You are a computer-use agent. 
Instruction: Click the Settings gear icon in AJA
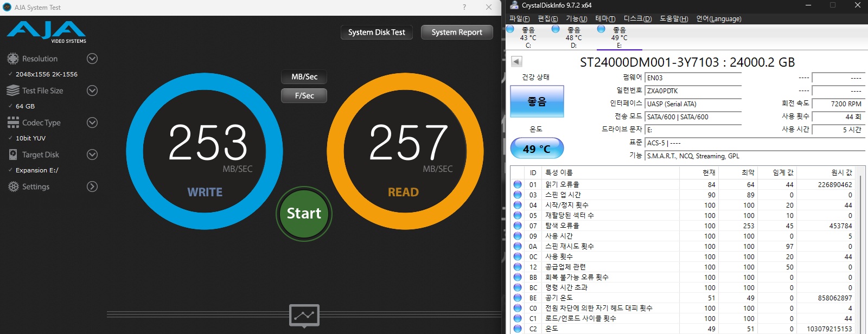click(13, 187)
